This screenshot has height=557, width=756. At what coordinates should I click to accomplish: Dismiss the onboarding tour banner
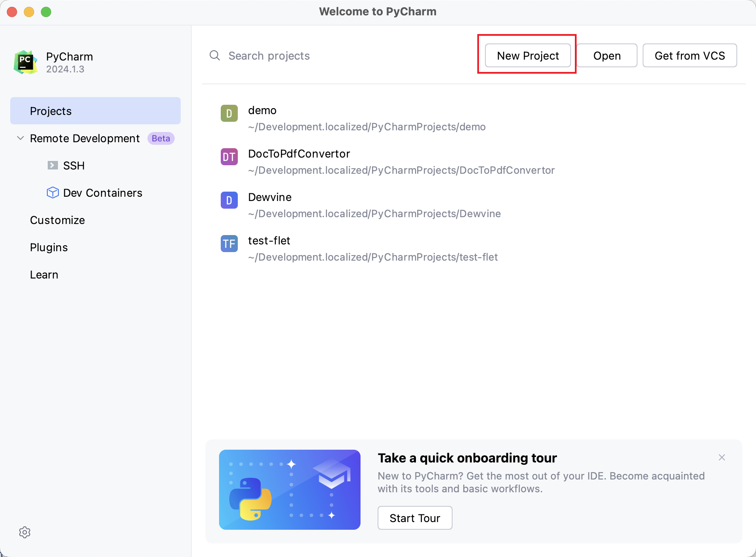pyautogui.click(x=722, y=457)
